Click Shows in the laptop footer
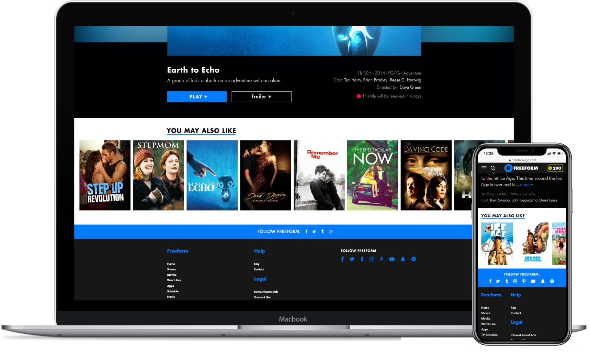 [171, 270]
